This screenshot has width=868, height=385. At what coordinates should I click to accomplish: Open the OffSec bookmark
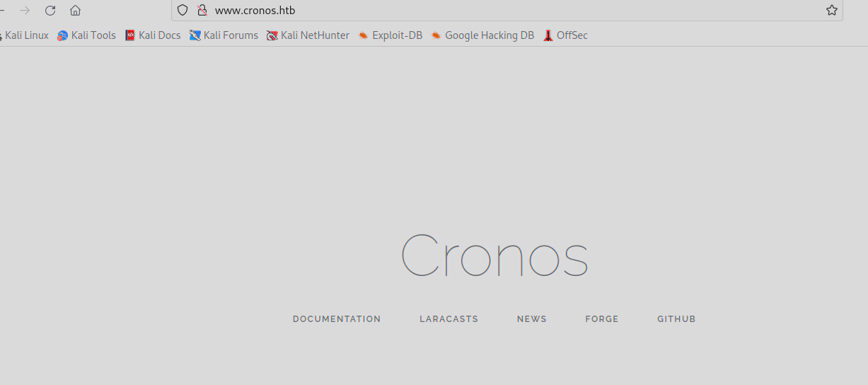coord(565,35)
